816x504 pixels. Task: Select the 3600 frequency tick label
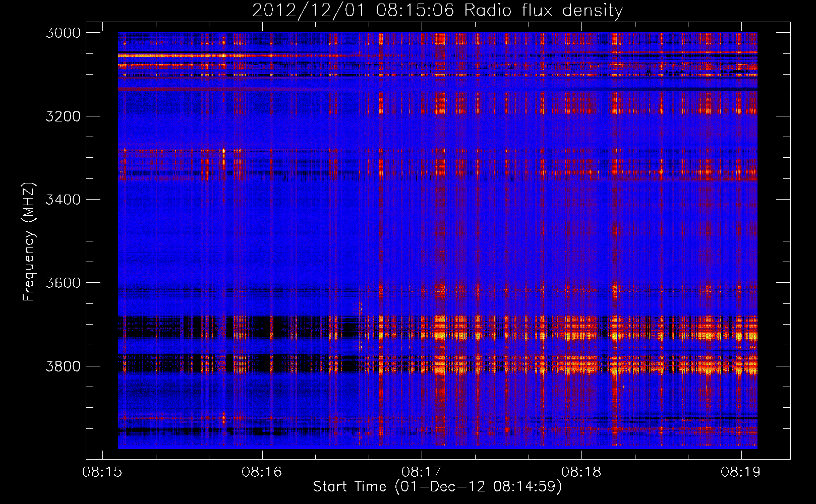pyautogui.click(x=63, y=283)
